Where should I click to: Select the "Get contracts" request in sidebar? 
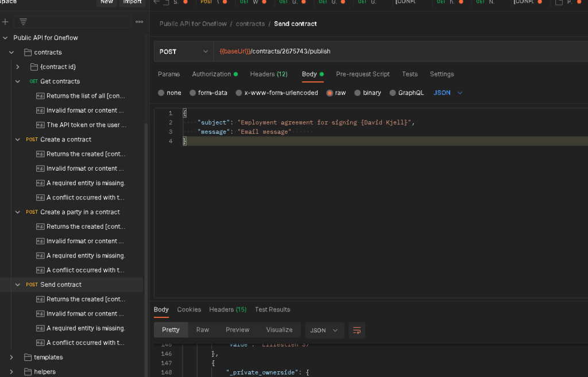click(60, 81)
